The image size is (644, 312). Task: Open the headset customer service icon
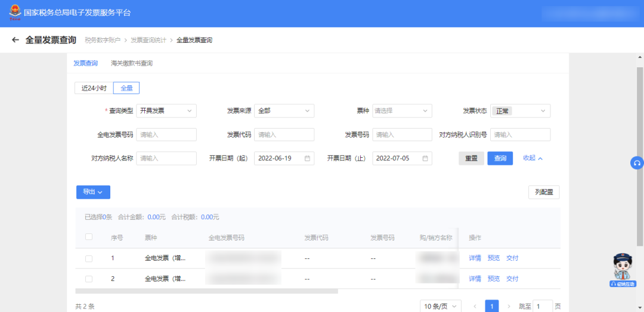(637, 163)
